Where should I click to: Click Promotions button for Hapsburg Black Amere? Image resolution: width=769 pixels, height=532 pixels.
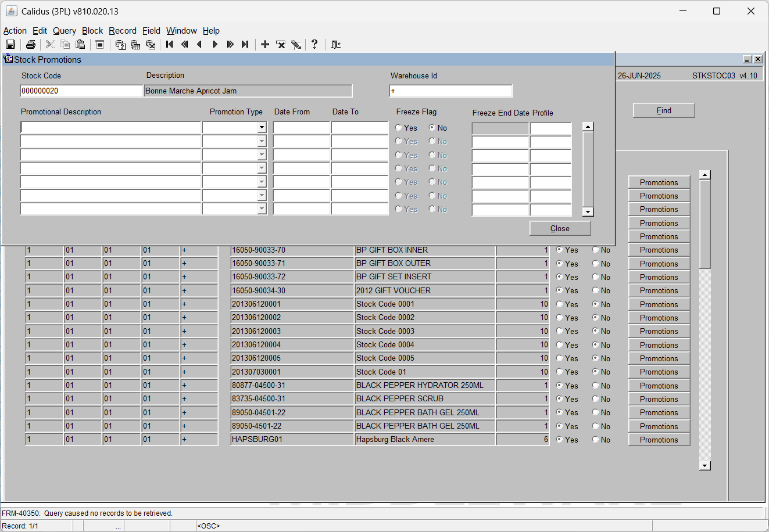tap(659, 440)
